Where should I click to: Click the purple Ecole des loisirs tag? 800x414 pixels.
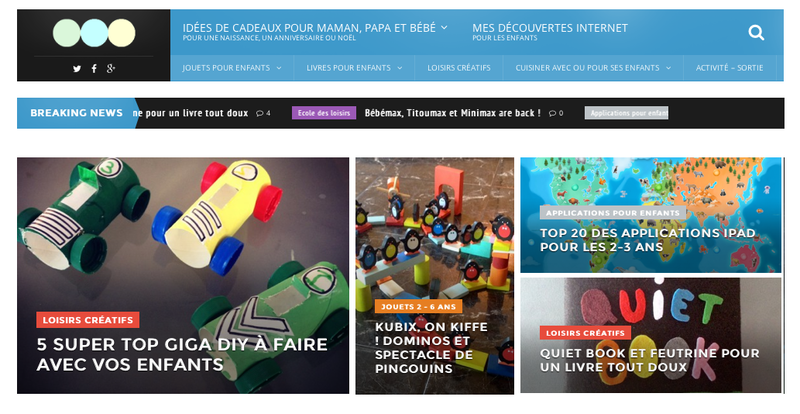coord(324,113)
